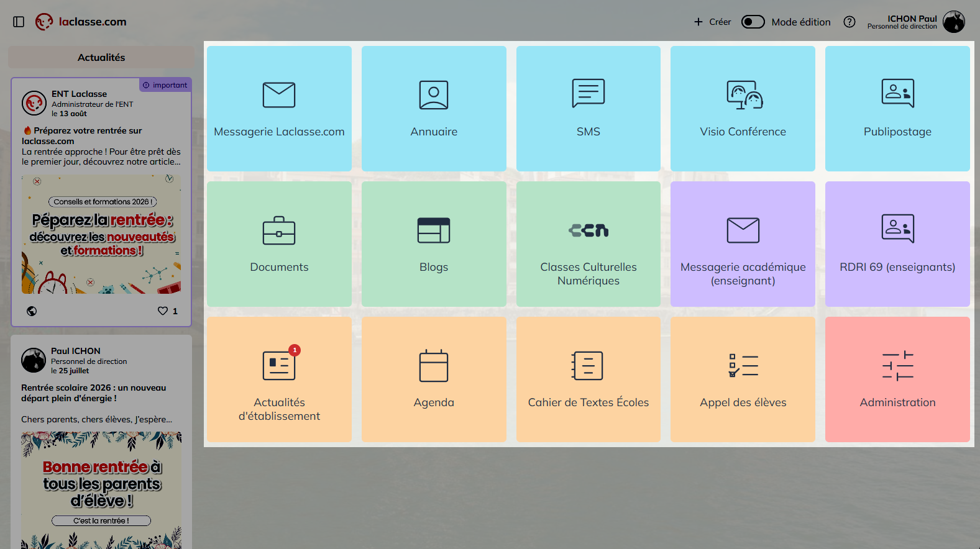Click laclasse.com brand text
This screenshot has width=980, height=549.
click(93, 22)
